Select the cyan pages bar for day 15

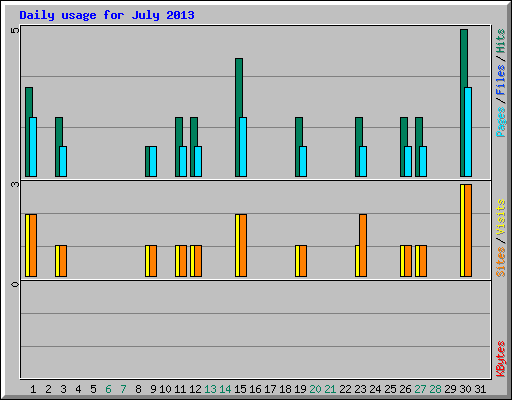tap(243, 147)
